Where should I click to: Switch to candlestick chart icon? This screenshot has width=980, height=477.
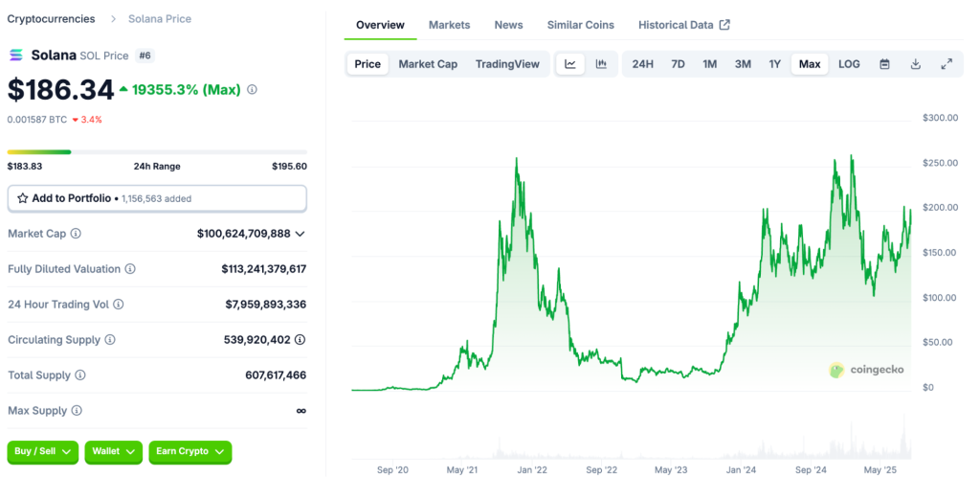(x=601, y=64)
